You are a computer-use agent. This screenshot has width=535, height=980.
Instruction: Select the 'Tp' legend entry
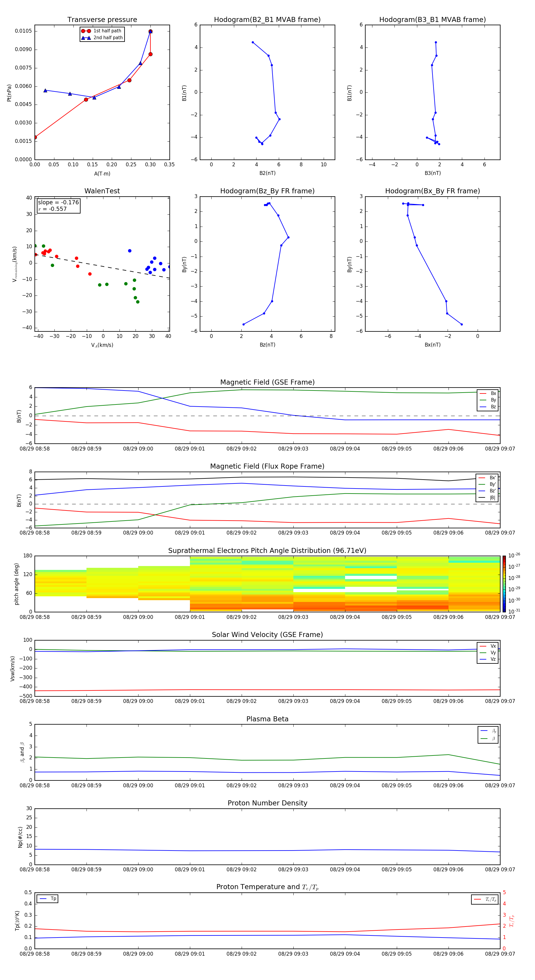[48, 899]
